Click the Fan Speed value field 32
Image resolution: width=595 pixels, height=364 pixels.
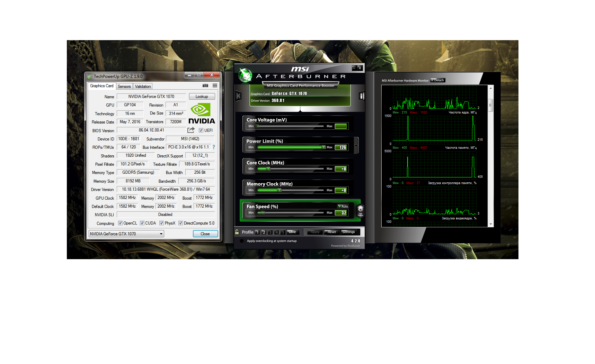(x=341, y=213)
